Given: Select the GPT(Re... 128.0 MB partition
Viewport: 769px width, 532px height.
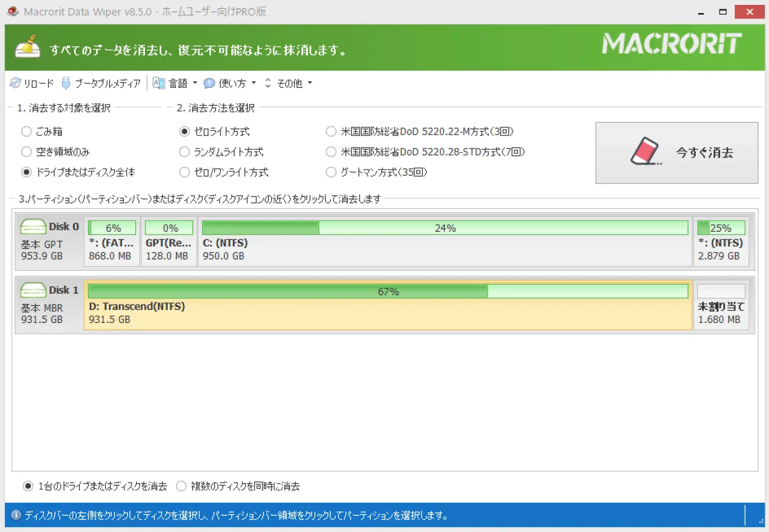Looking at the screenshot, I should point(169,242).
